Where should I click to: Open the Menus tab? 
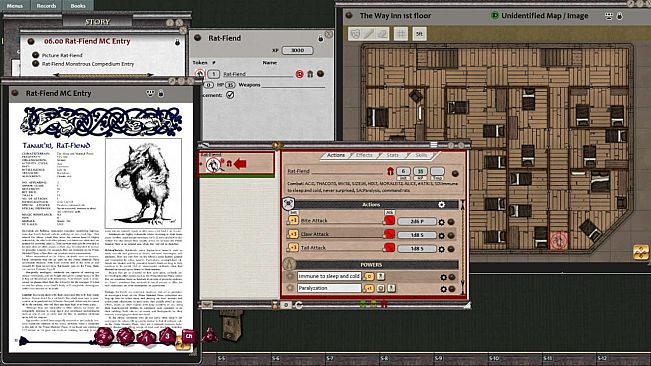15,5
